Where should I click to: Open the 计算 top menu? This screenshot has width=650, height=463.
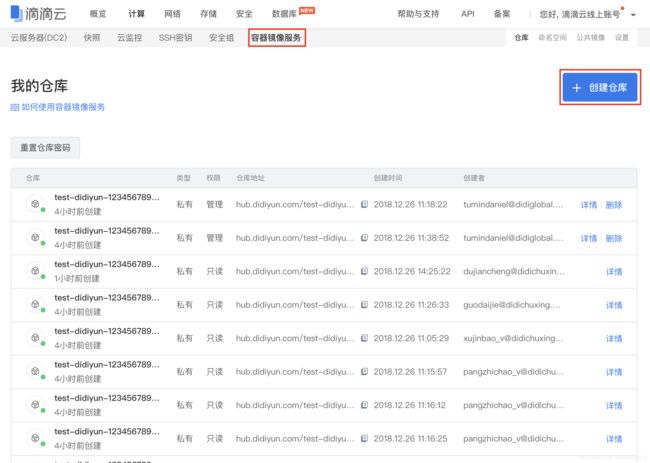(x=136, y=14)
